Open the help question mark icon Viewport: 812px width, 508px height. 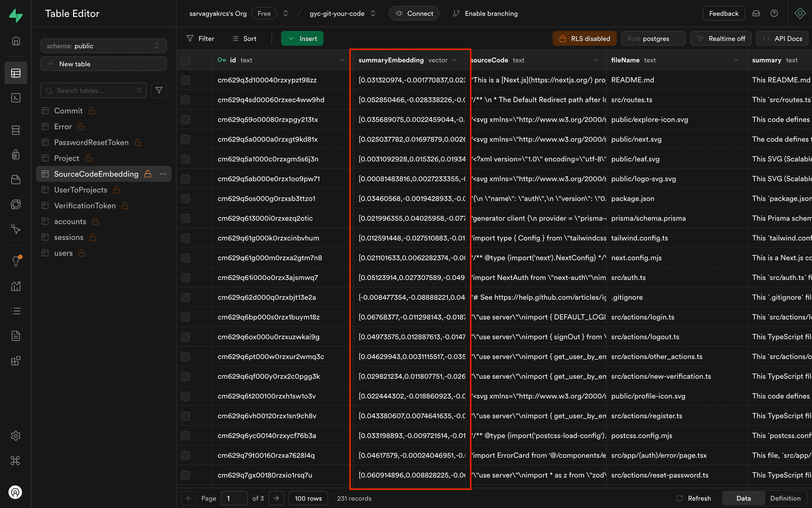(x=774, y=14)
